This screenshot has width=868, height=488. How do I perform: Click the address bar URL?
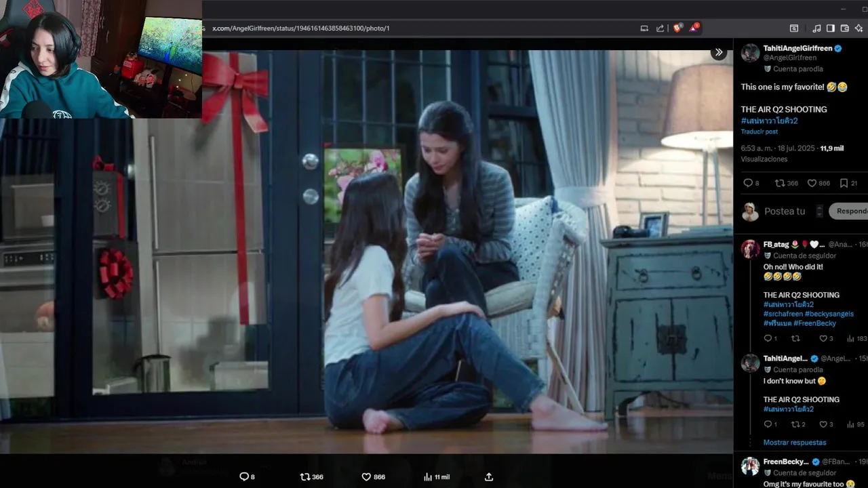click(x=301, y=28)
